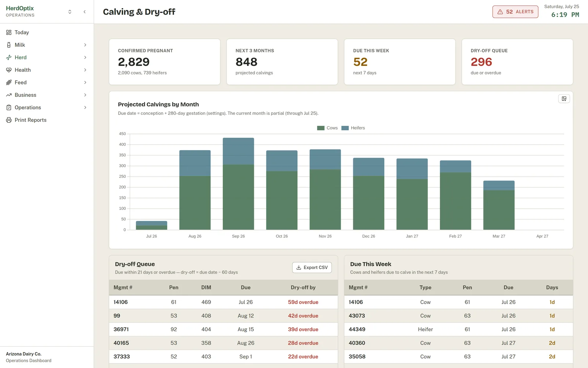Click the 59d overdue status

point(303,302)
